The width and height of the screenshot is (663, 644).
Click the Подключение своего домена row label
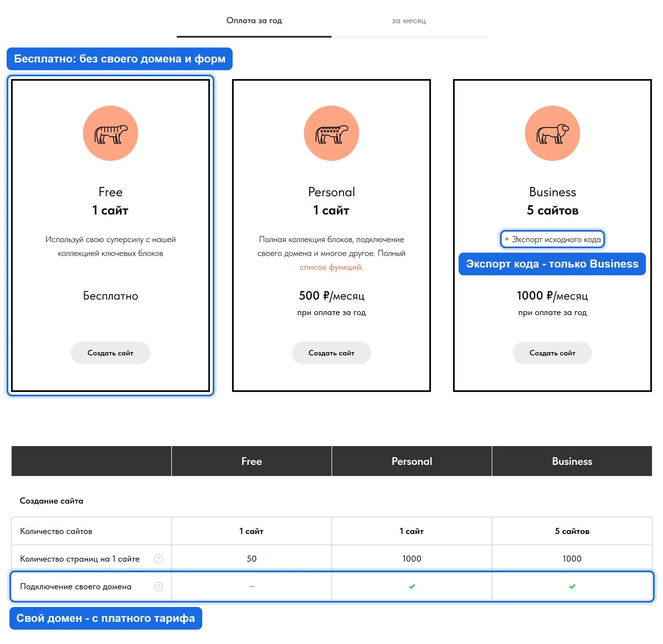pos(76,587)
